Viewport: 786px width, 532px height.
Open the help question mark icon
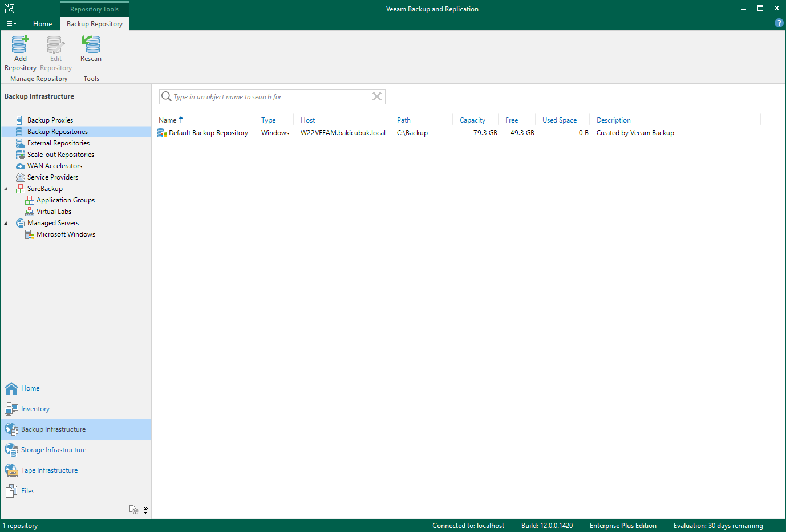[x=779, y=23]
